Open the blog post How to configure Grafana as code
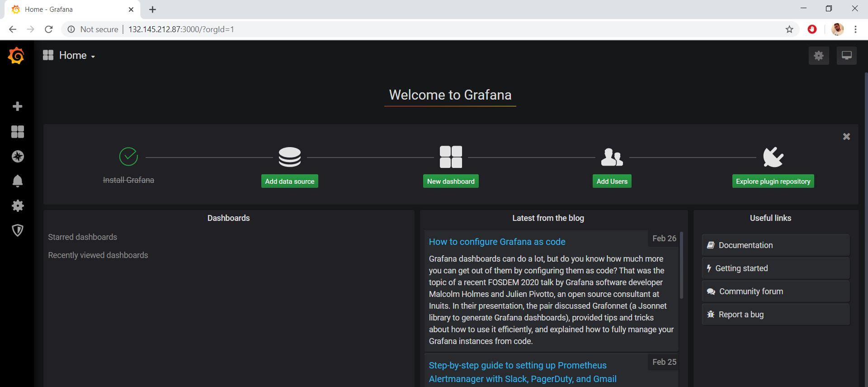 pyautogui.click(x=497, y=242)
